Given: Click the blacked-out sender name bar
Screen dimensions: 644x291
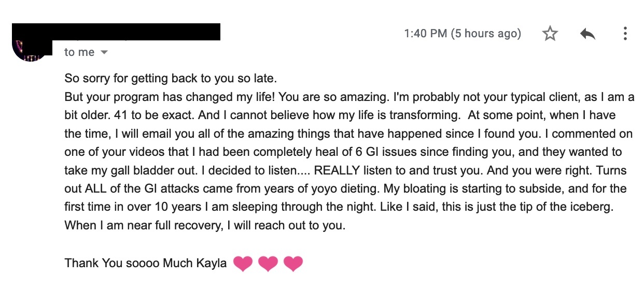Looking at the screenshot, I should pyautogui.click(x=117, y=32).
